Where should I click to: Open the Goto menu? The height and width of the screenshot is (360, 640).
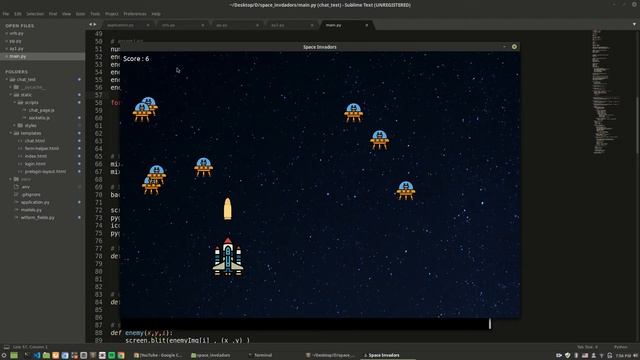80,14
